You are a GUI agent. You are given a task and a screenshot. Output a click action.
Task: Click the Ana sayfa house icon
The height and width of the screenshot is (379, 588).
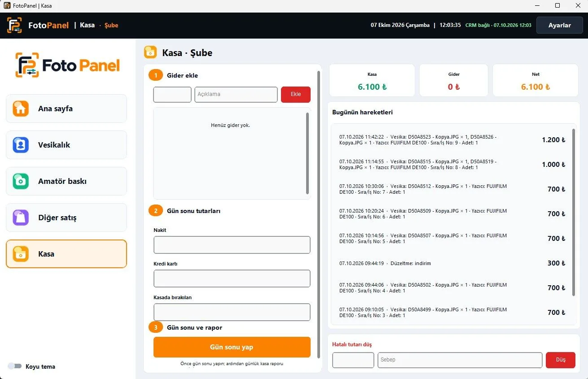[x=21, y=109]
